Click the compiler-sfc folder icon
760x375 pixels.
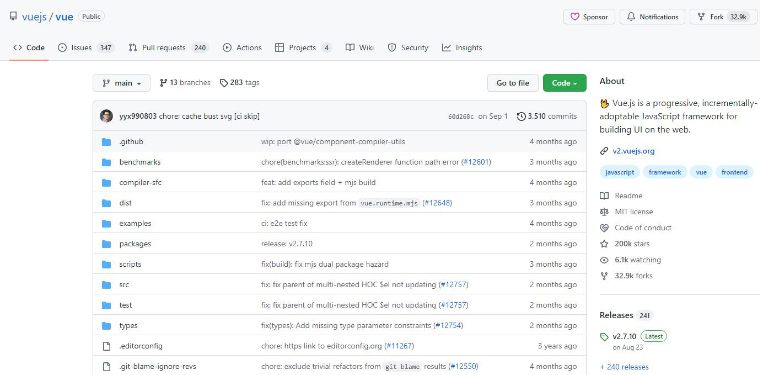[x=107, y=183]
